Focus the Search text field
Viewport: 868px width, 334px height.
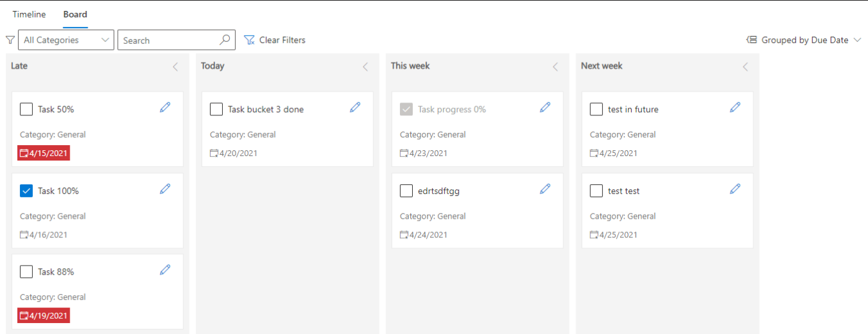[x=167, y=40]
